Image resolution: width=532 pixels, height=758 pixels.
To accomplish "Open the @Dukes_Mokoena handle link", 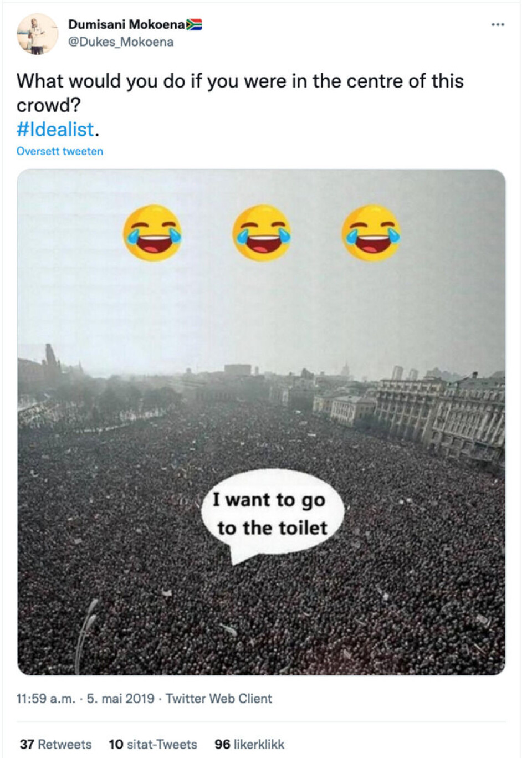I will 121,42.
